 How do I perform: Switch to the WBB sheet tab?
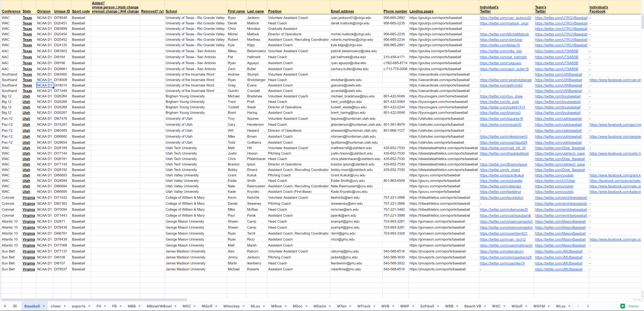[449, 306]
